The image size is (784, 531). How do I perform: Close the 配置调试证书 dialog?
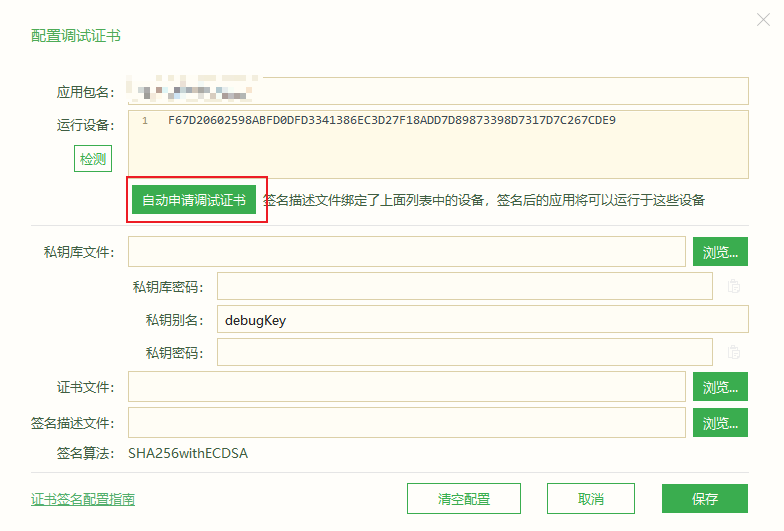pyautogui.click(x=763, y=20)
